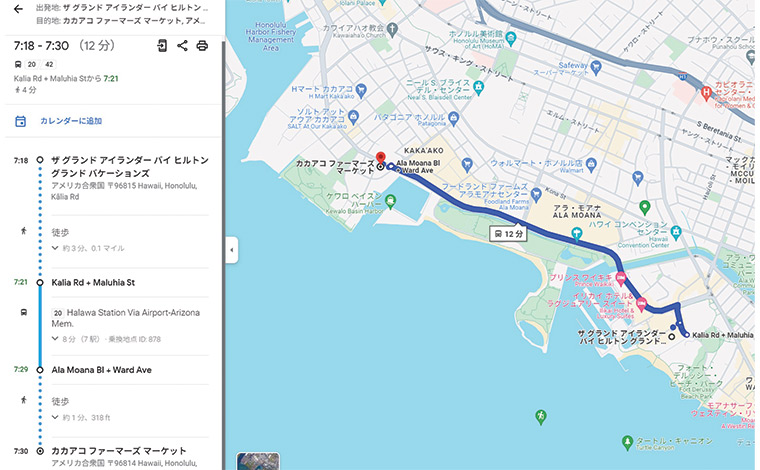Send directions to your phone
This screenshot has height=470, width=760.
(x=162, y=45)
